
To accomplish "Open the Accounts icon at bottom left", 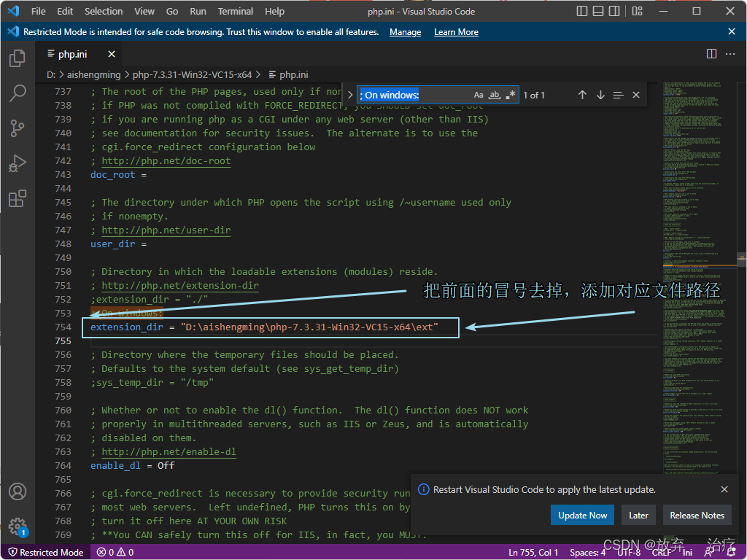I will tap(18, 491).
